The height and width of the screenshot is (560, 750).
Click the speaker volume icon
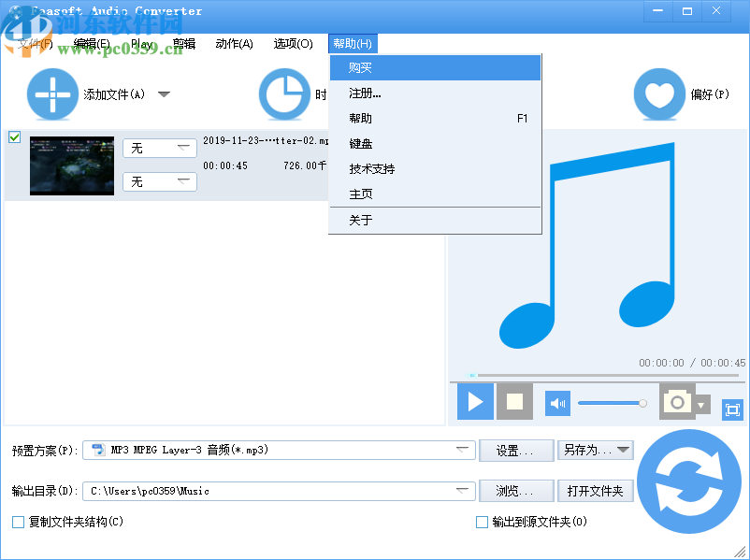(x=556, y=402)
